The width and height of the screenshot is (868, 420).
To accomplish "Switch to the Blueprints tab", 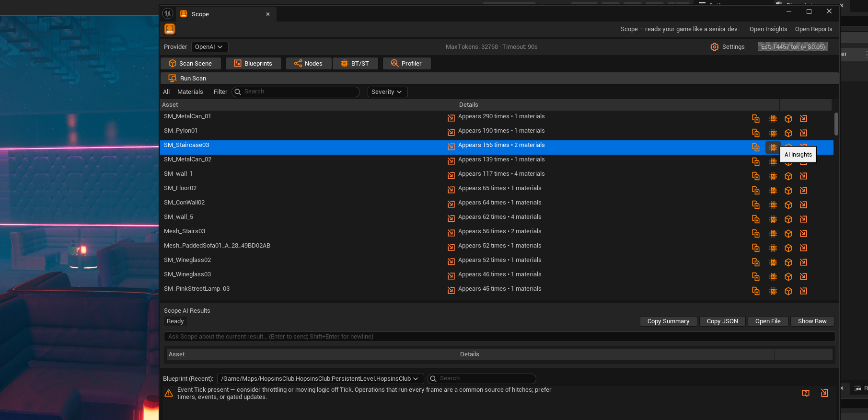I will [x=253, y=64].
